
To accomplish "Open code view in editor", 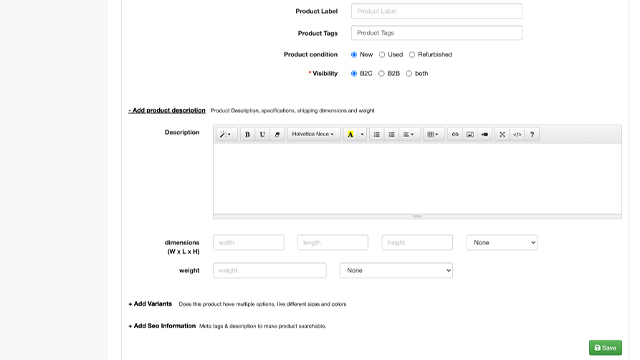I will 517,134.
